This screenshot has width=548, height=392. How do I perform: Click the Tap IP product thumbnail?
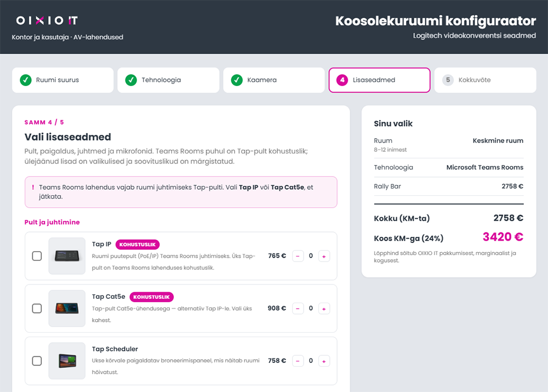(x=67, y=256)
